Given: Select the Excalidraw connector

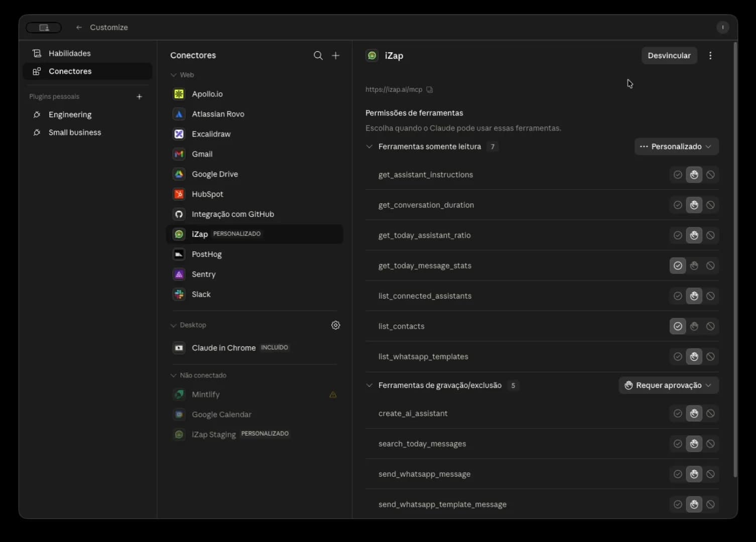Looking at the screenshot, I should click(255, 134).
